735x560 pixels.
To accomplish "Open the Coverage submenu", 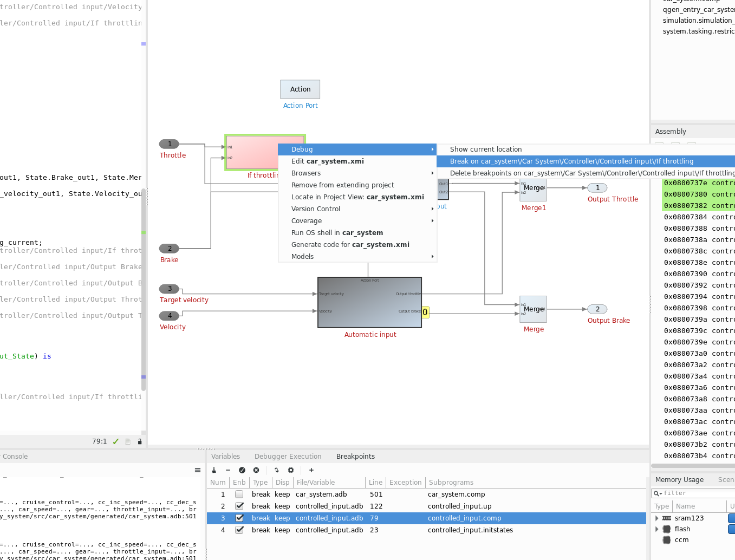I will coord(357,221).
